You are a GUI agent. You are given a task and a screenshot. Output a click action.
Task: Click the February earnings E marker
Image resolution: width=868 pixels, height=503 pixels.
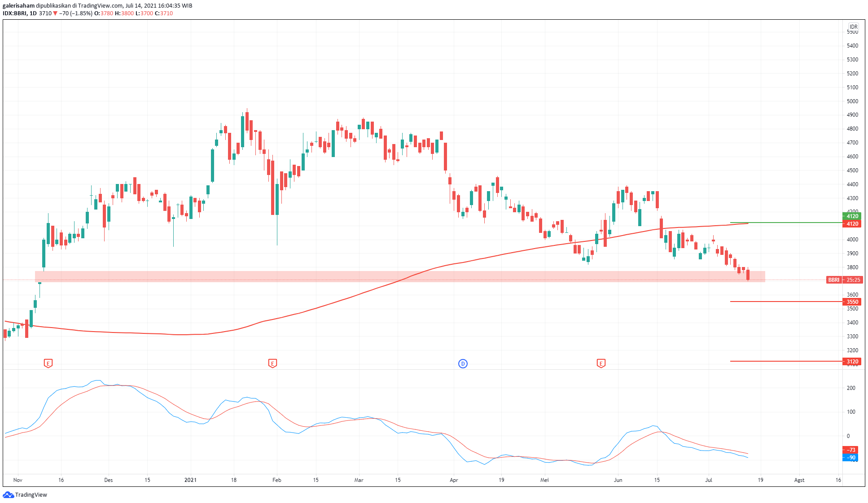tap(272, 363)
